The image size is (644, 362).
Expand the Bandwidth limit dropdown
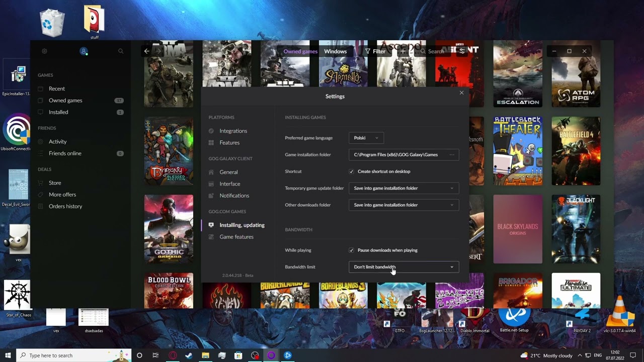(x=404, y=267)
